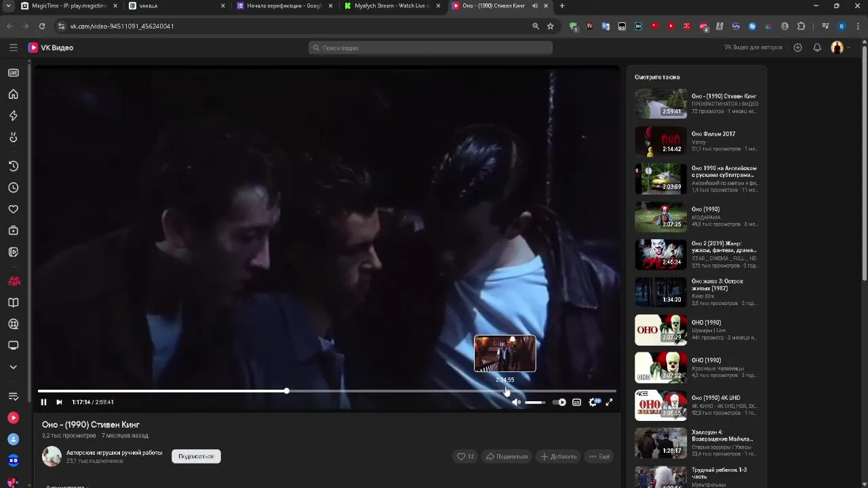Open the tab search dropdown arrow
The height and width of the screenshot is (488, 868).
(x=8, y=6)
